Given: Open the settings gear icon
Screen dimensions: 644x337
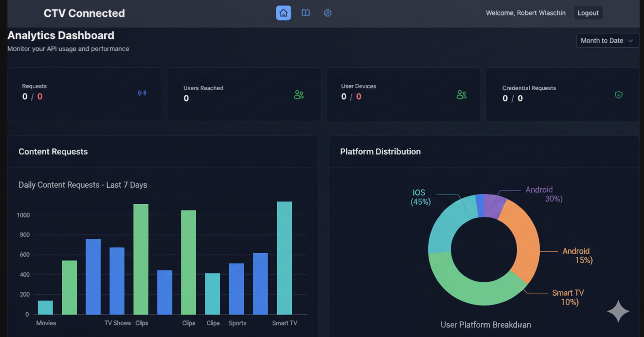Looking at the screenshot, I should coord(327,13).
